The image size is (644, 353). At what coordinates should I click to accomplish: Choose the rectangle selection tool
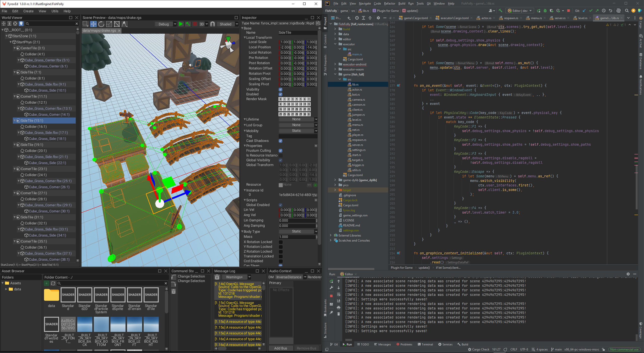pos(86,24)
